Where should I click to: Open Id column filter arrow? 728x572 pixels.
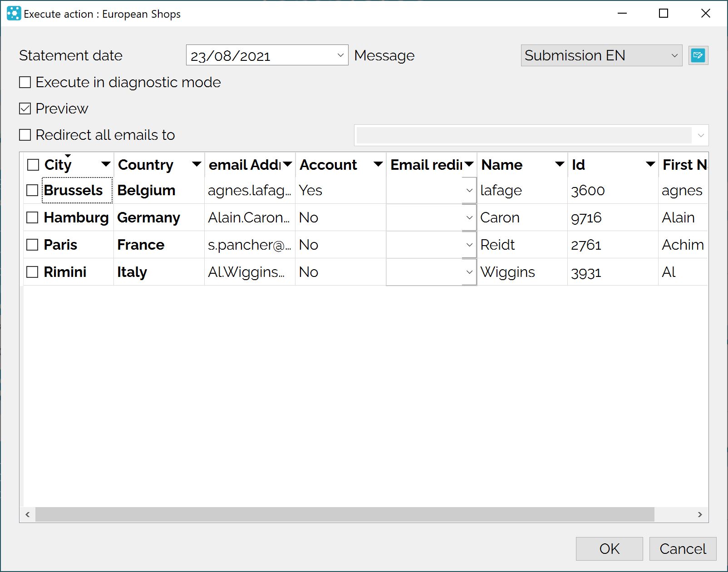point(650,164)
